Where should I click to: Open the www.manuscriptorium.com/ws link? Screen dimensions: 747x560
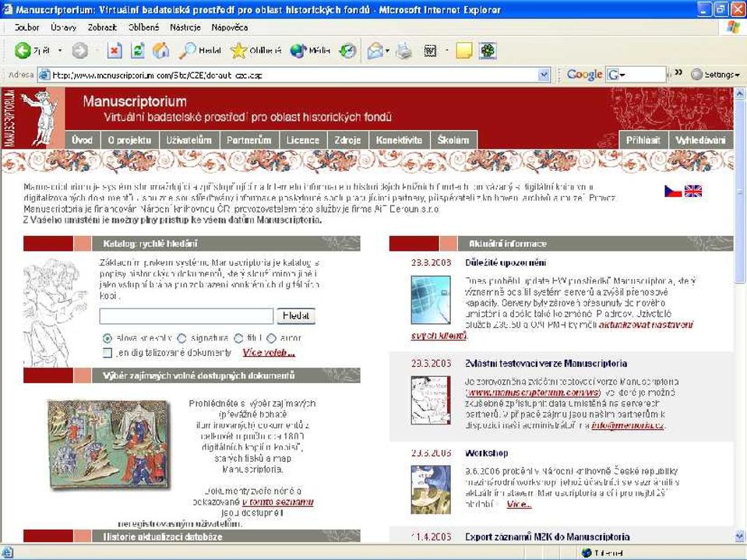[533, 393]
